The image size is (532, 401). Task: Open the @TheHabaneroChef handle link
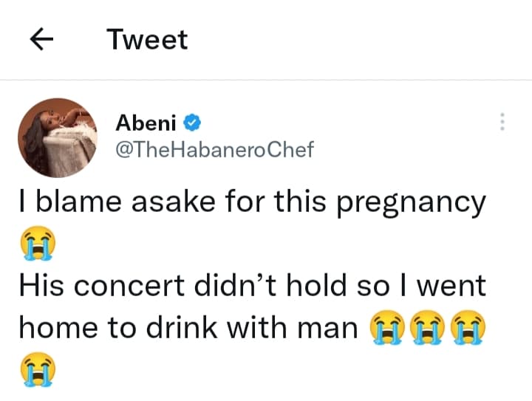(215, 149)
